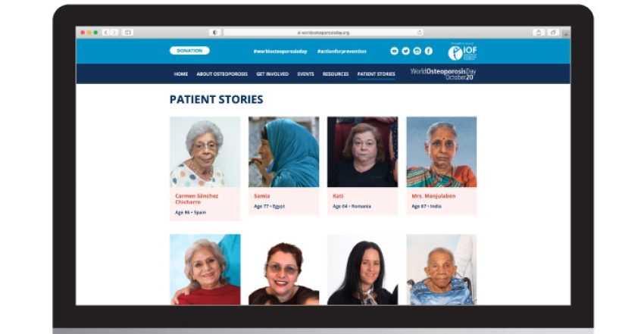The height and width of the screenshot is (334, 644).
Task: Click the Safari share icon
Action: (539, 33)
